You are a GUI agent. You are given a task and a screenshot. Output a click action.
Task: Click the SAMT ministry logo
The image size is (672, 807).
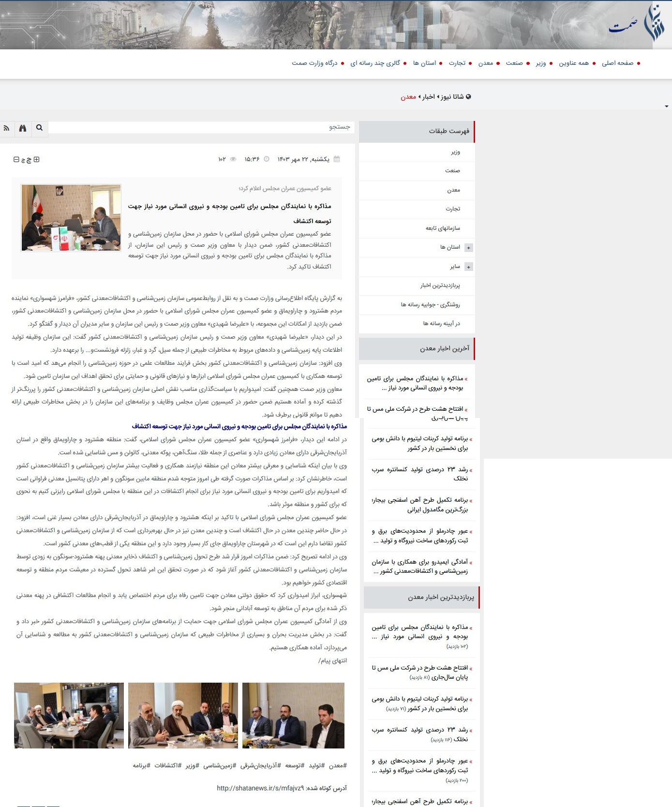(637, 23)
